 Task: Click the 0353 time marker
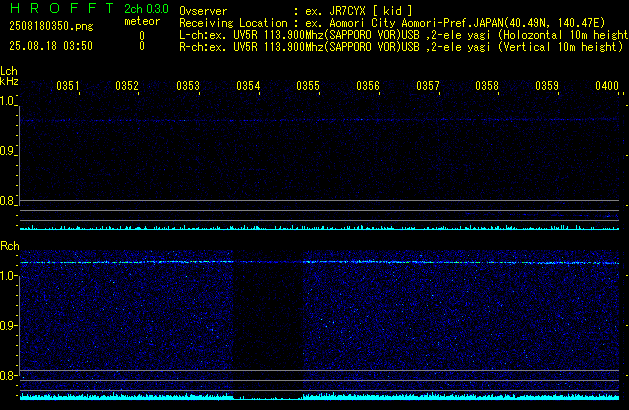[188, 86]
